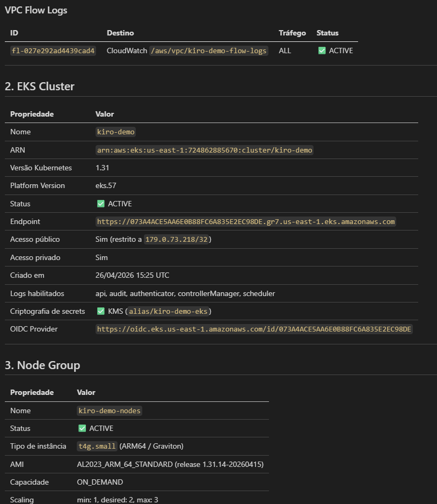Click the "Destino" column header

point(120,33)
